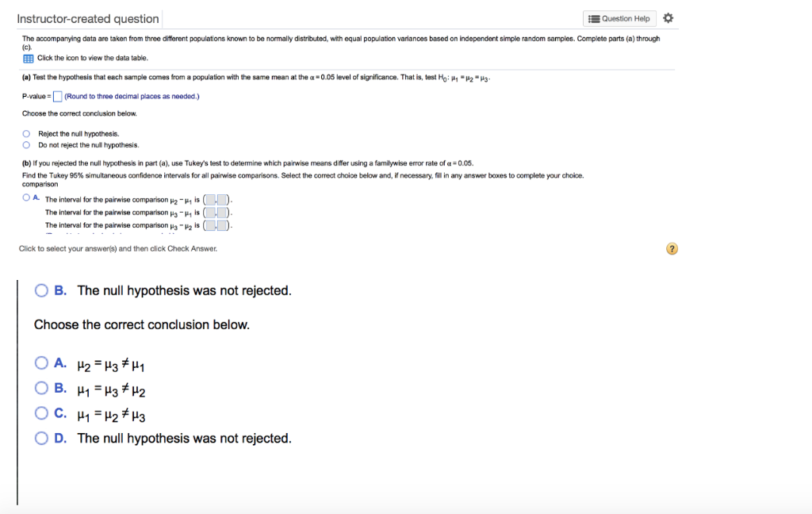Click the yellow question mark help icon
The height and width of the screenshot is (514, 812).
pyautogui.click(x=672, y=248)
